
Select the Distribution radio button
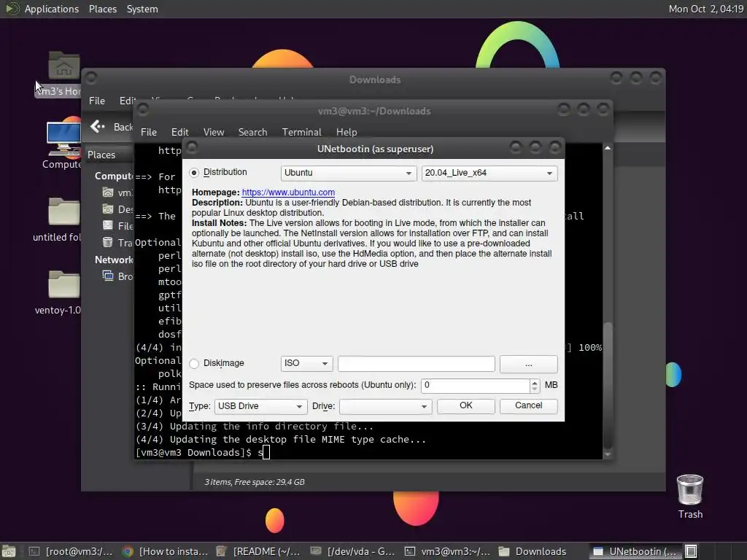coord(194,172)
